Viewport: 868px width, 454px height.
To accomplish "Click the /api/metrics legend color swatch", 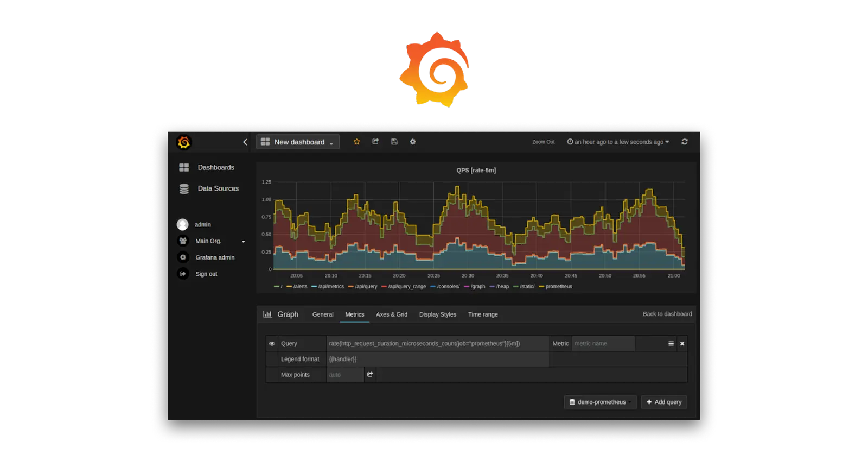I will [314, 287].
